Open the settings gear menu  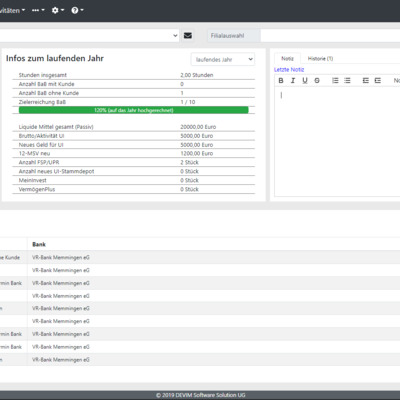[x=57, y=10]
